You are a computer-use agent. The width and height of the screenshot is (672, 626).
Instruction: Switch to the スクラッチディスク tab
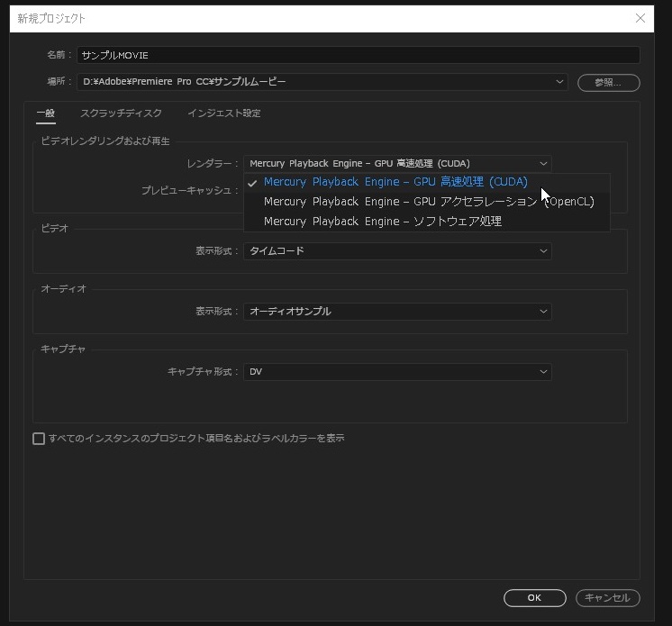click(121, 113)
